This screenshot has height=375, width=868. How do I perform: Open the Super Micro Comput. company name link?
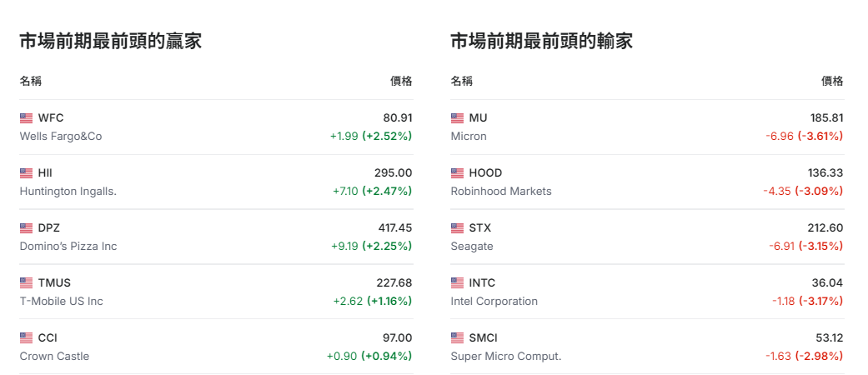[506, 357]
